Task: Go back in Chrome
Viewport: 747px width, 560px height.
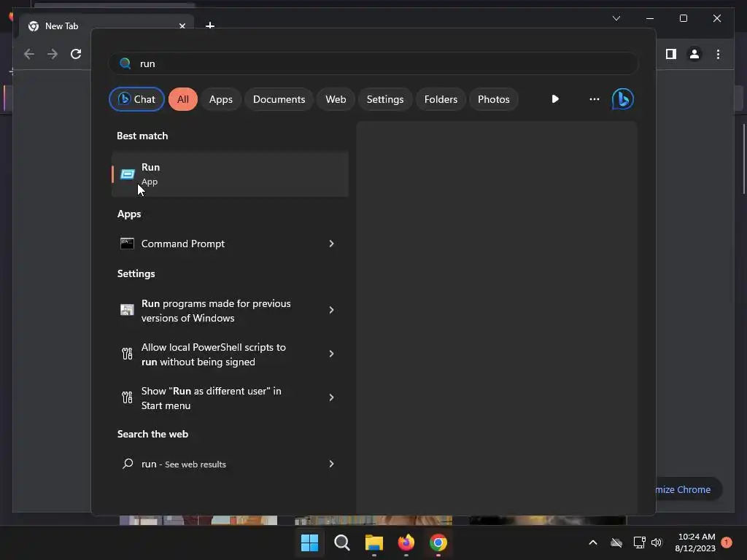Action: [x=29, y=54]
